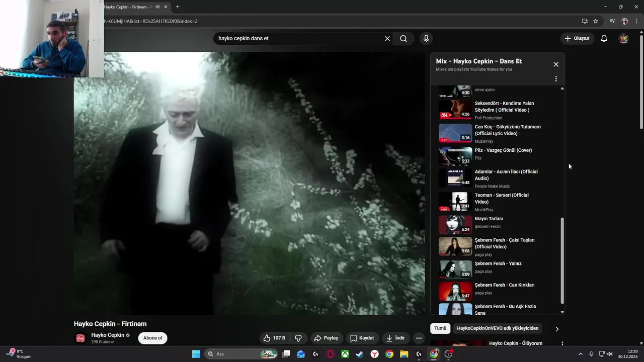The image size is (644, 362).
Task: Show next filter chips with arrow
Action: pos(557,329)
